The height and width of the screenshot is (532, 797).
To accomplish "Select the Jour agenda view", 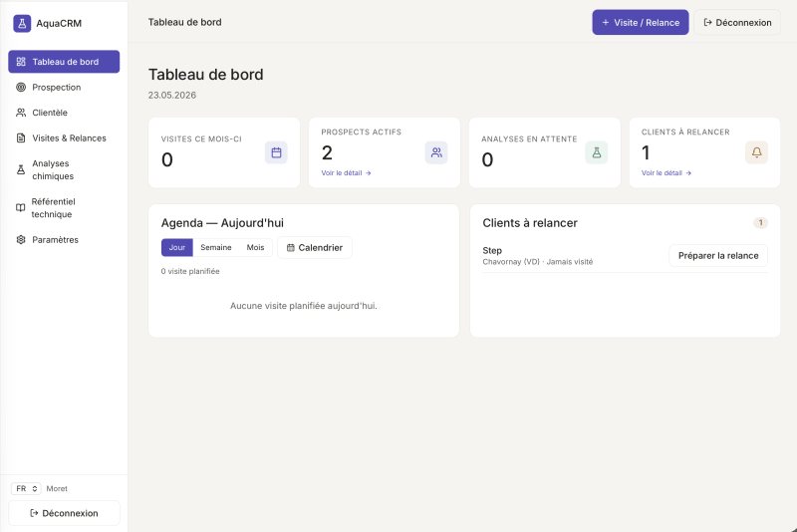I will click(x=177, y=247).
